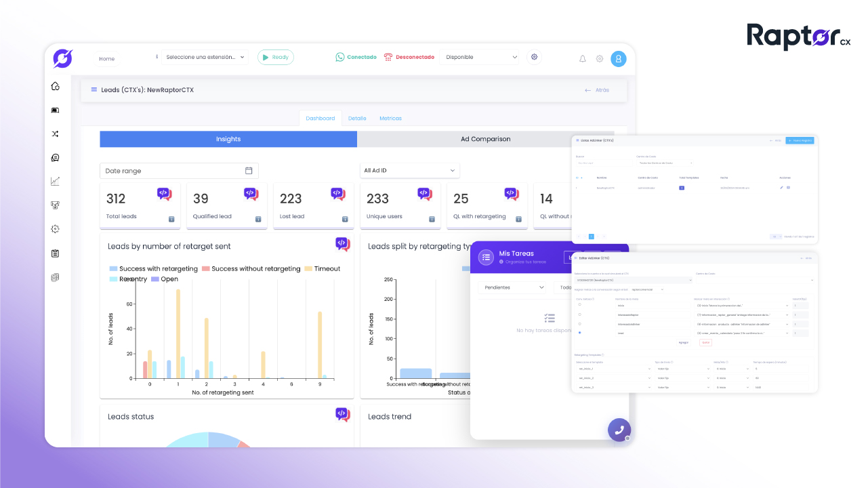Toggle the Success without retargeting legend item
Viewport: 868px width, 488px height.
tap(251, 268)
